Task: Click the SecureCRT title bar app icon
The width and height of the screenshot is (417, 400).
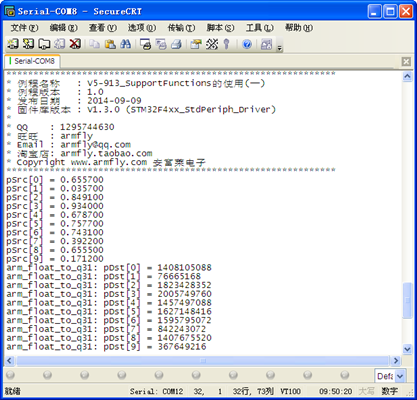Action: tap(10, 11)
